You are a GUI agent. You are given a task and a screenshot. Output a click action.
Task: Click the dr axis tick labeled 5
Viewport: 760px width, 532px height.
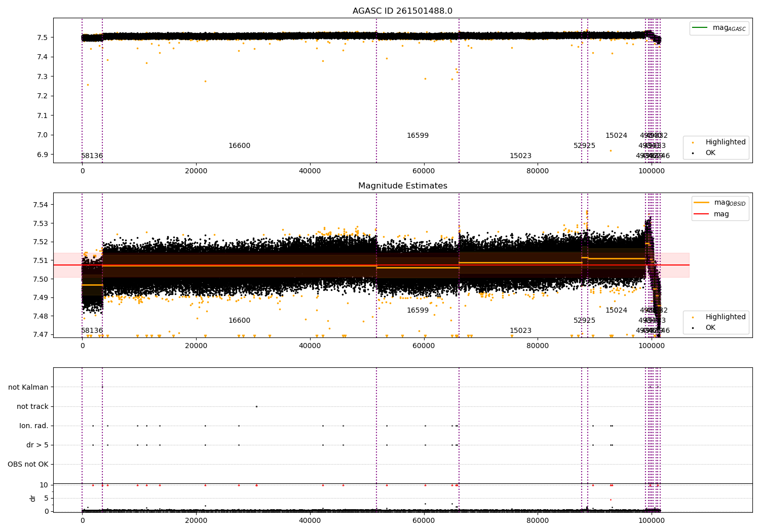click(46, 498)
